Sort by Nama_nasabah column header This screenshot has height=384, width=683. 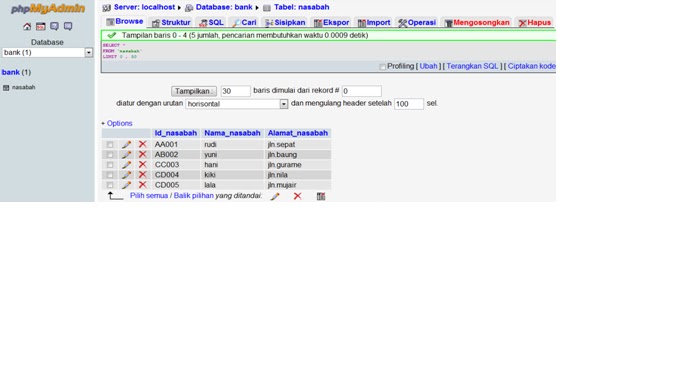[232, 133]
